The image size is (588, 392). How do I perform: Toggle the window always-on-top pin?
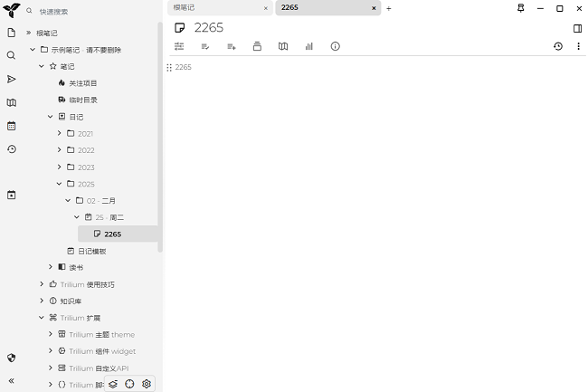(520, 8)
